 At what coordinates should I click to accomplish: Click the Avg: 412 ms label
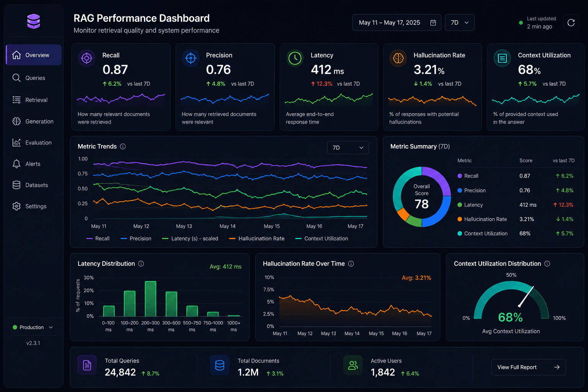[x=225, y=266]
